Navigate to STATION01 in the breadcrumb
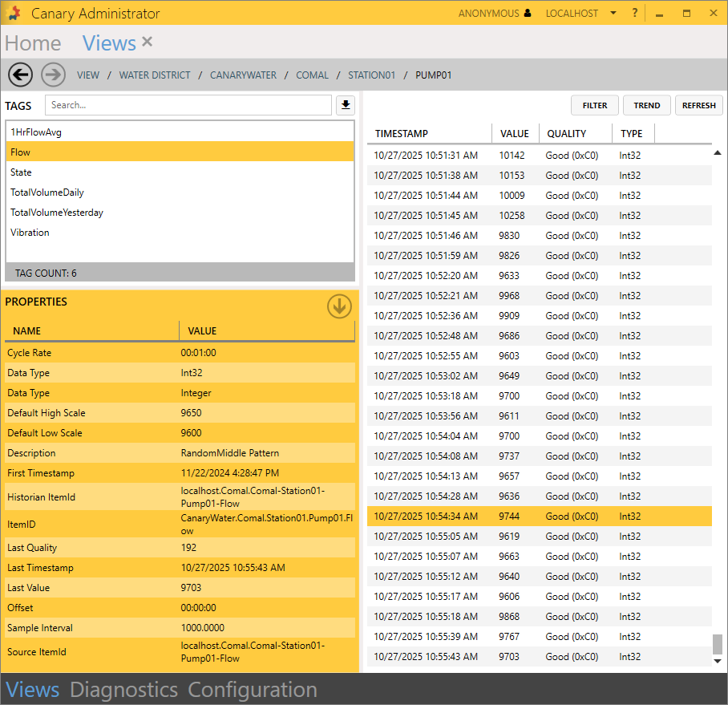Viewport: 728px width, 705px height. 371,75
